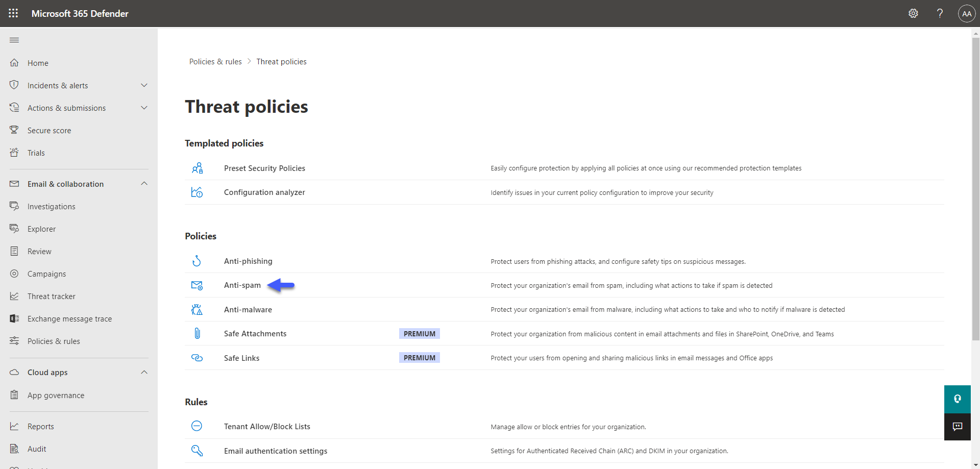
Task: Click the page vertical scrollbar thumb
Action: (x=975, y=189)
